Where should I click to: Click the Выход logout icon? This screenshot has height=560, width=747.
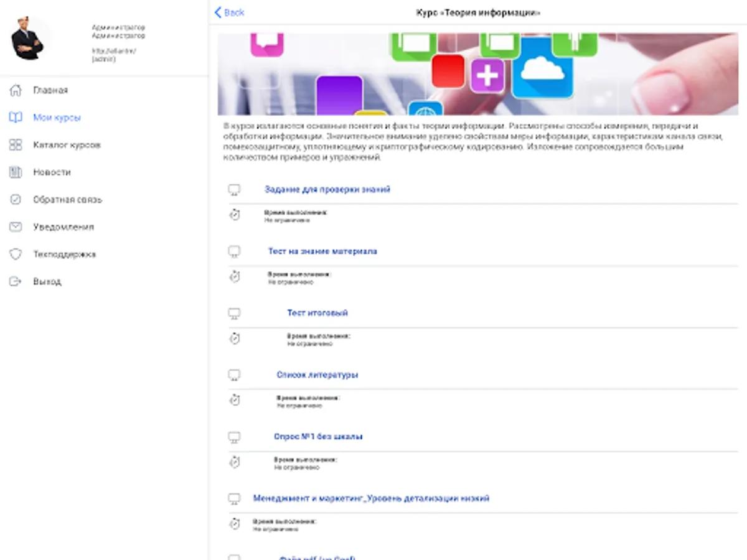pyautogui.click(x=16, y=282)
